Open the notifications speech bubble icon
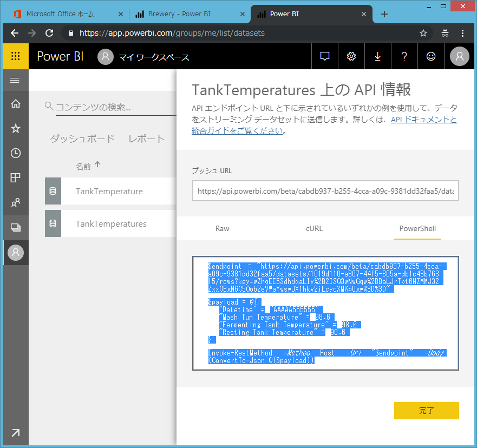 [x=325, y=56]
